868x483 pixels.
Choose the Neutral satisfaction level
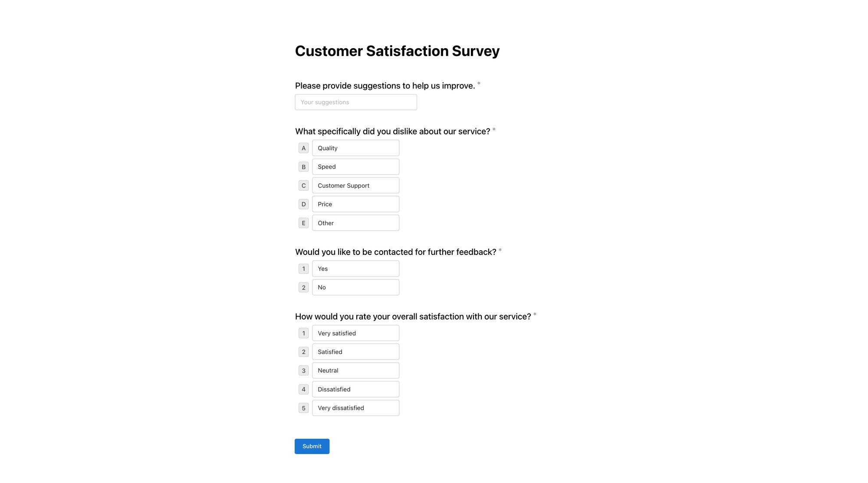tap(355, 370)
